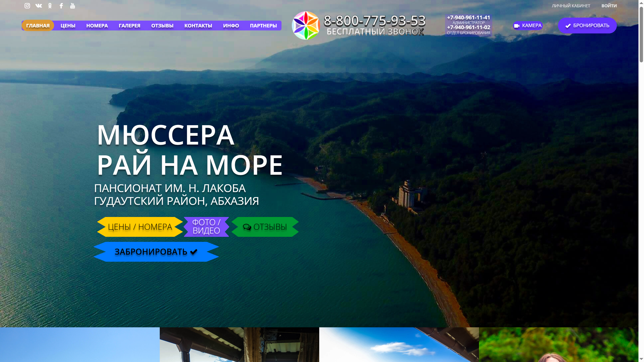Open the green foliage gallery thumbnail

click(558, 345)
